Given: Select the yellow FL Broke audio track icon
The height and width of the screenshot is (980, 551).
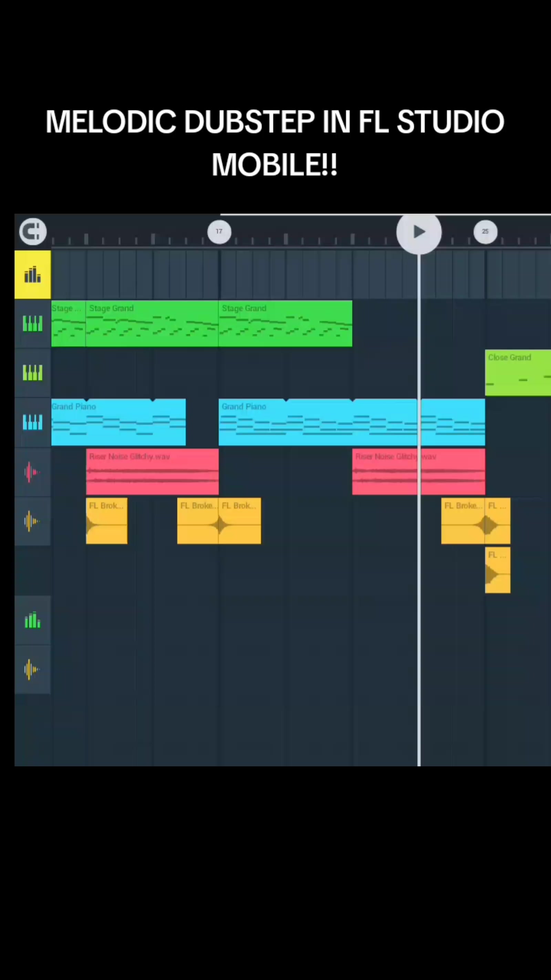Looking at the screenshot, I should 33,521.
